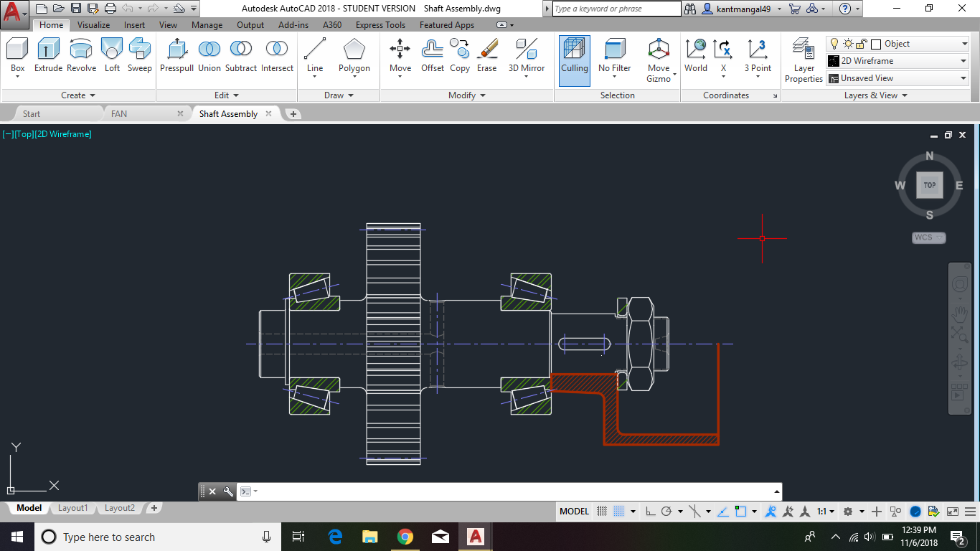Click the Revolve tool icon

point(81,56)
